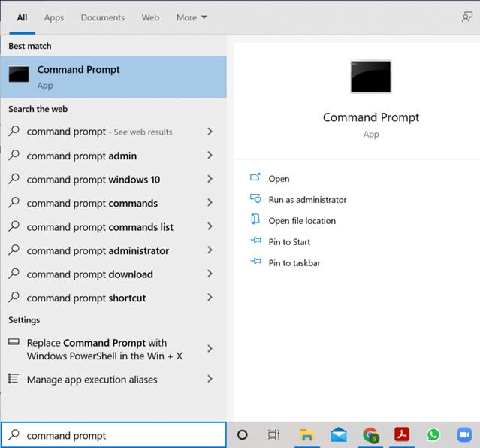Launch Zoom from the taskbar
480x448 pixels.
coord(464,434)
